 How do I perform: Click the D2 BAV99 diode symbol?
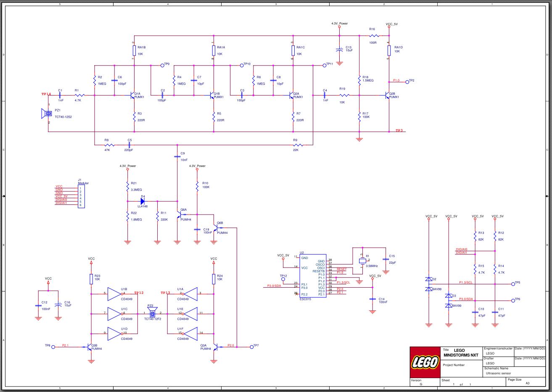pyautogui.click(x=428, y=284)
